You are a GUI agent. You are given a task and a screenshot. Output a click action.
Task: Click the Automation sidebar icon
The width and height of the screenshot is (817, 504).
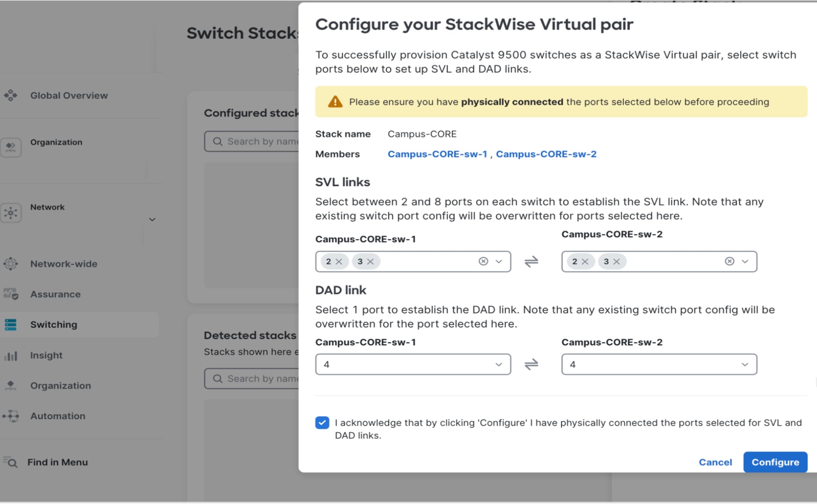(10, 416)
